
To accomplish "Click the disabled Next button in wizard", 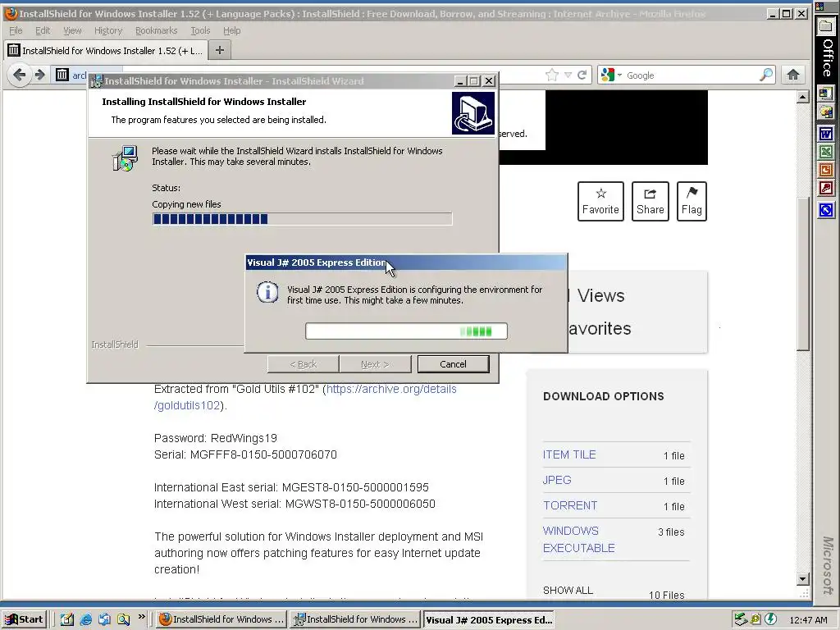I will [x=375, y=363].
